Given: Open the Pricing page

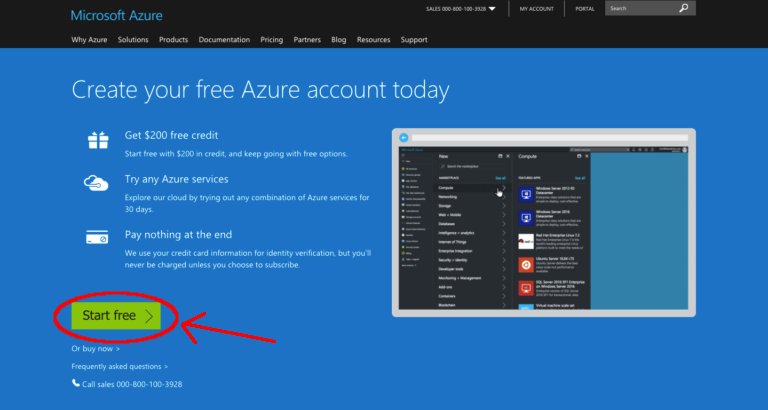Looking at the screenshot, I should (271, 40).
